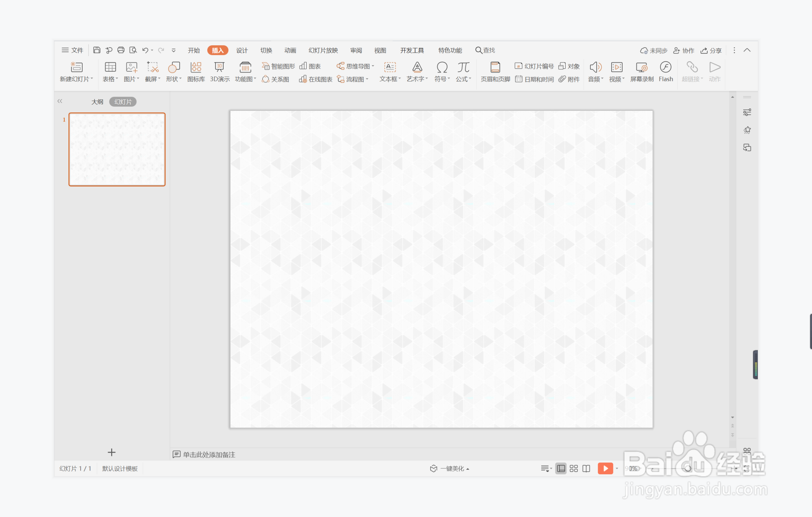This screenshot has width=812, height=517.
Task: Open the 设计 design tab
Action: (x=242, y=50)
